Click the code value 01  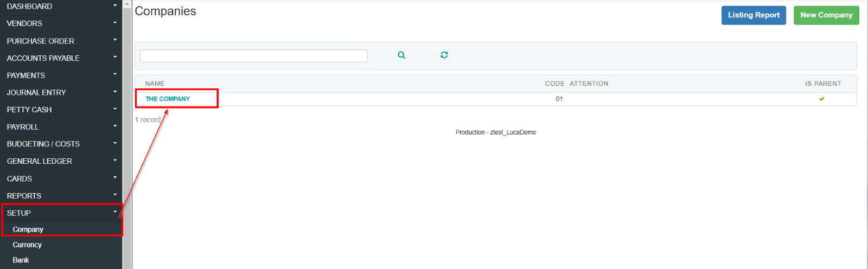(559, 99)
